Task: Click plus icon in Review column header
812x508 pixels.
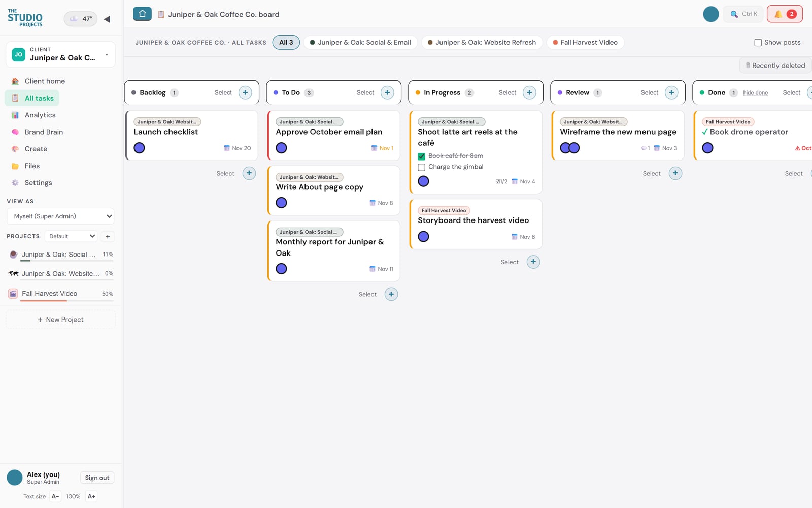Action: coord(671,92)
